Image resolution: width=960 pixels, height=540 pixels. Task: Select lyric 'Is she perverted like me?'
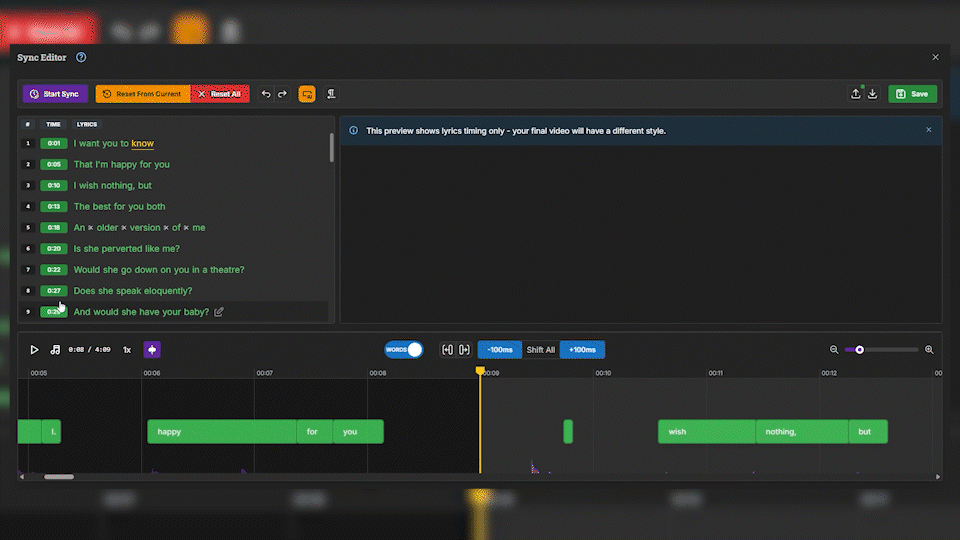(x=127, y=249)
